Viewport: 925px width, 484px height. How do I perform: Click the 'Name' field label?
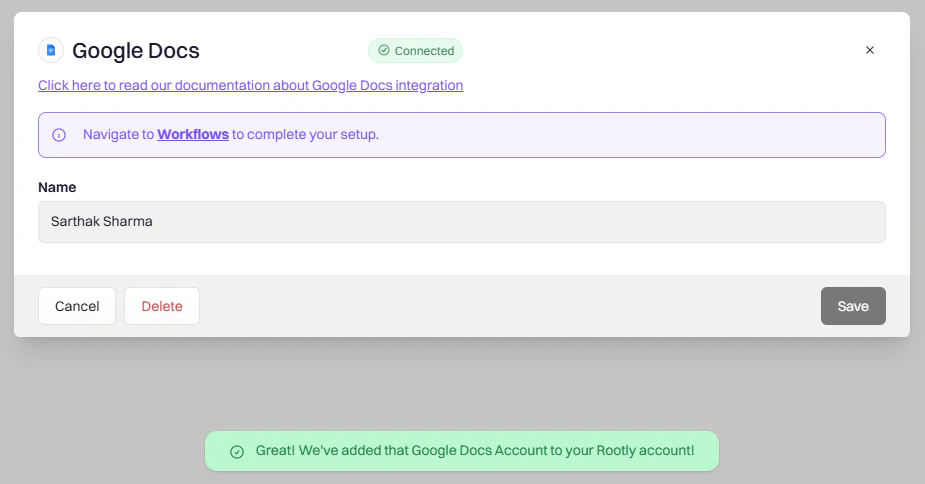tap(57, 187)
